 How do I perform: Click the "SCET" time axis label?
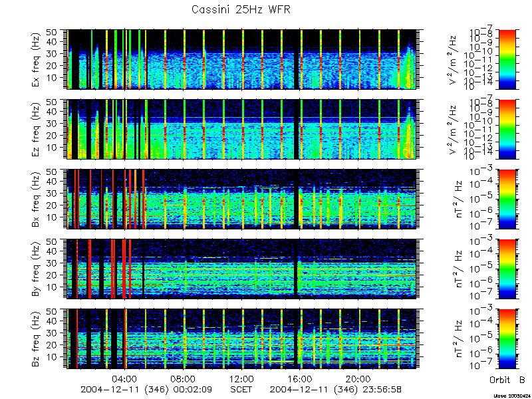241,390
